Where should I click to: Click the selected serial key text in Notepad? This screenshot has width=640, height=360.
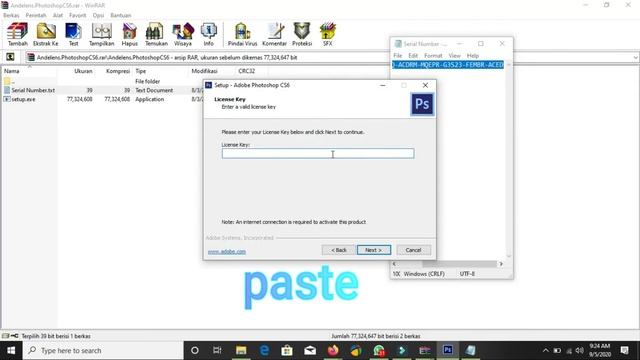[x=448, y=64]
